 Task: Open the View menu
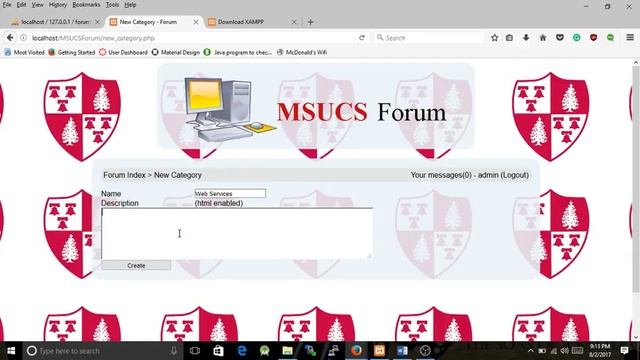[37, 5]
